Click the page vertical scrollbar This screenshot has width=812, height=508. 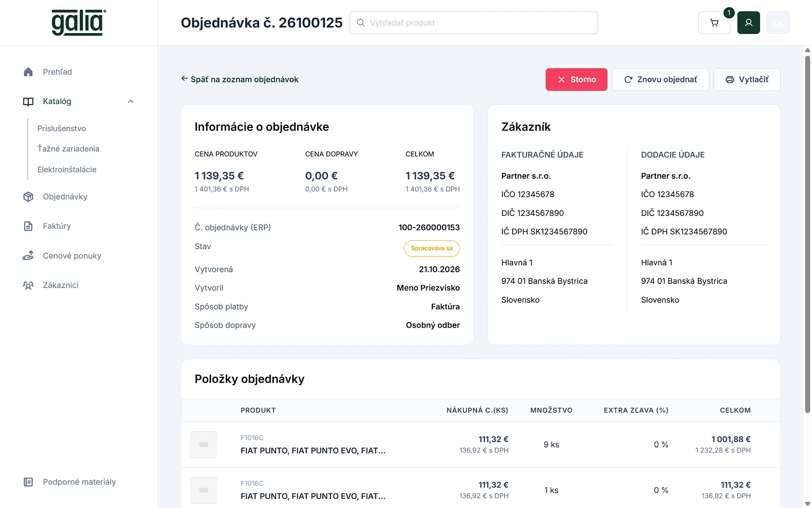click(807, 234)
